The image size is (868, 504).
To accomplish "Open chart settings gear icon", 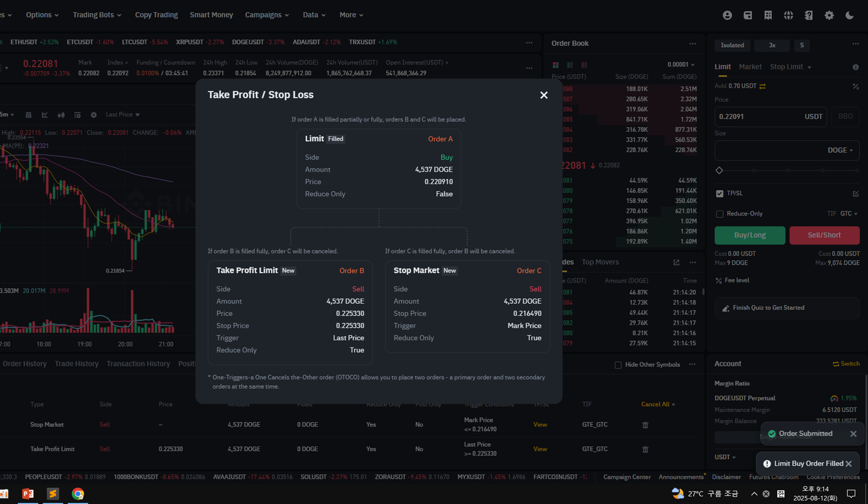I will 94,115.
